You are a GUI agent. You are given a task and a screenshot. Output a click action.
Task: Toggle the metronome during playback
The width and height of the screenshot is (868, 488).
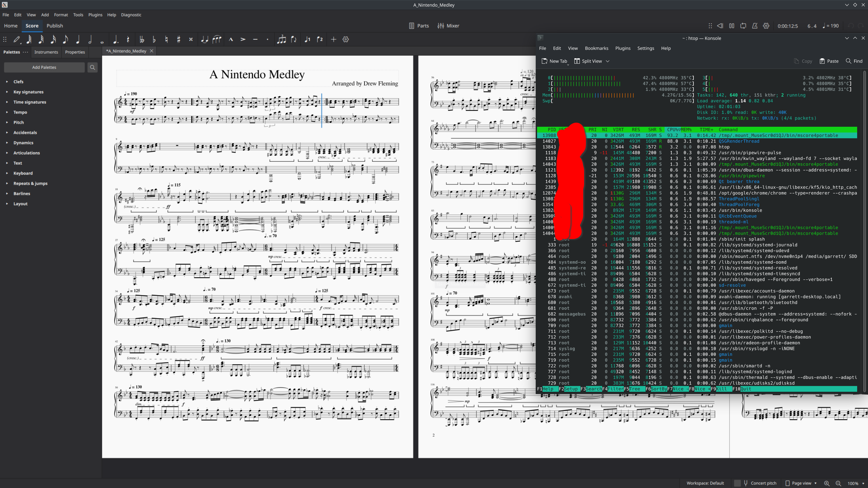[x=755, y=26]
